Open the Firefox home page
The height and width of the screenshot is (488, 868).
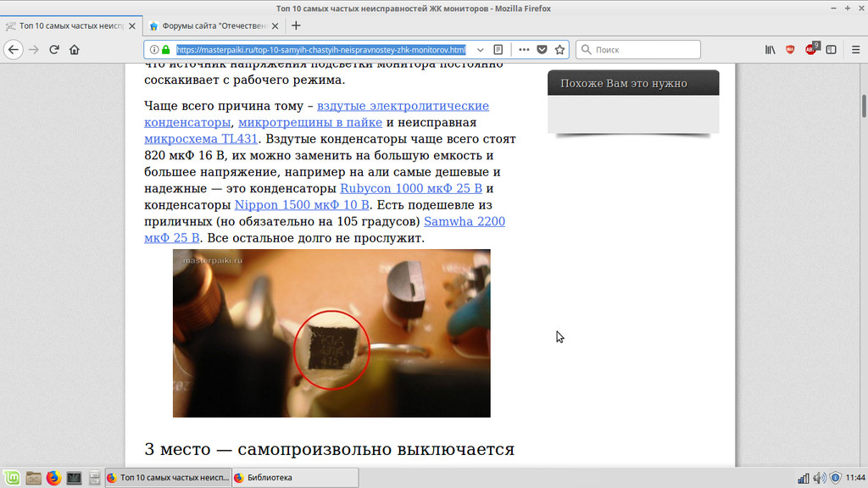click(75, 50)
